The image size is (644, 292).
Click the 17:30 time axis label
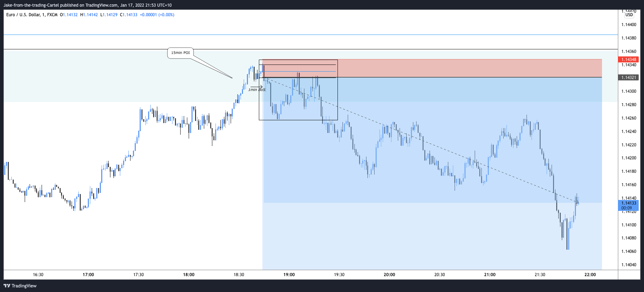(x=139, y=275)
